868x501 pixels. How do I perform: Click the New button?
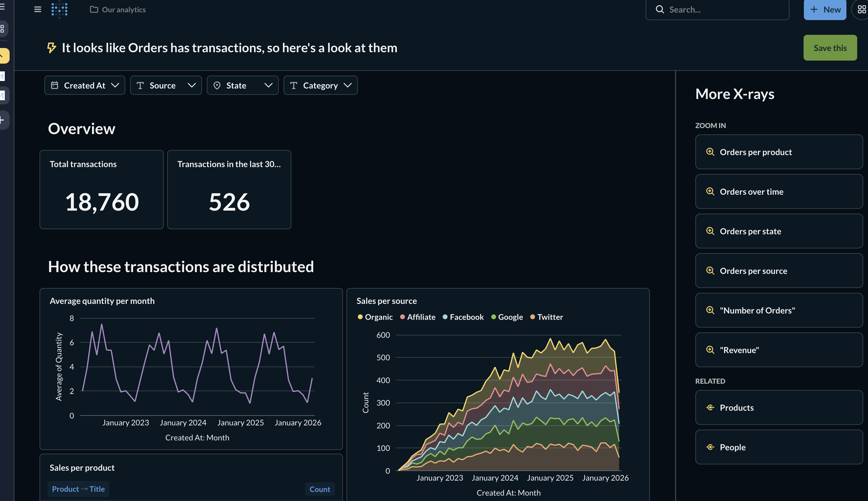click(x=825, y=10)
